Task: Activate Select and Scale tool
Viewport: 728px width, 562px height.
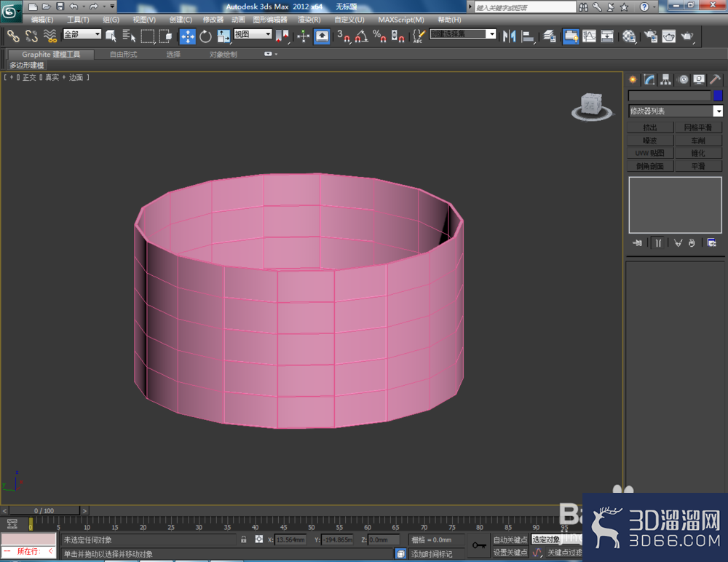Action: (x=223, y=36)
